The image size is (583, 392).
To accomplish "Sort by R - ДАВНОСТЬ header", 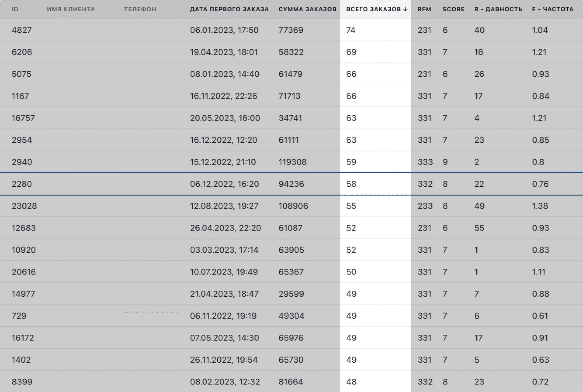I will pyautogui.click(x=498, y=10).
